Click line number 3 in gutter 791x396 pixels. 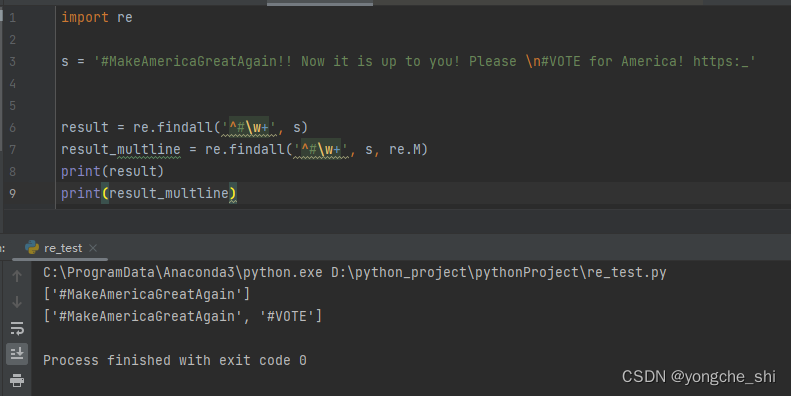pyautogui.click(x=13, y=62)
